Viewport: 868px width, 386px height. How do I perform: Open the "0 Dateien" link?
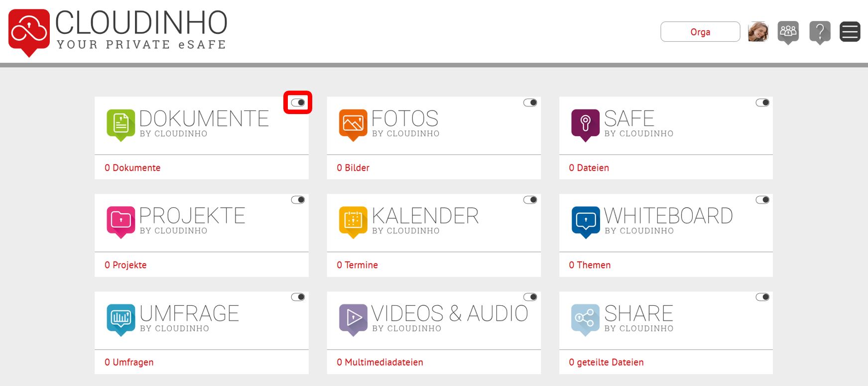[589, 168]
